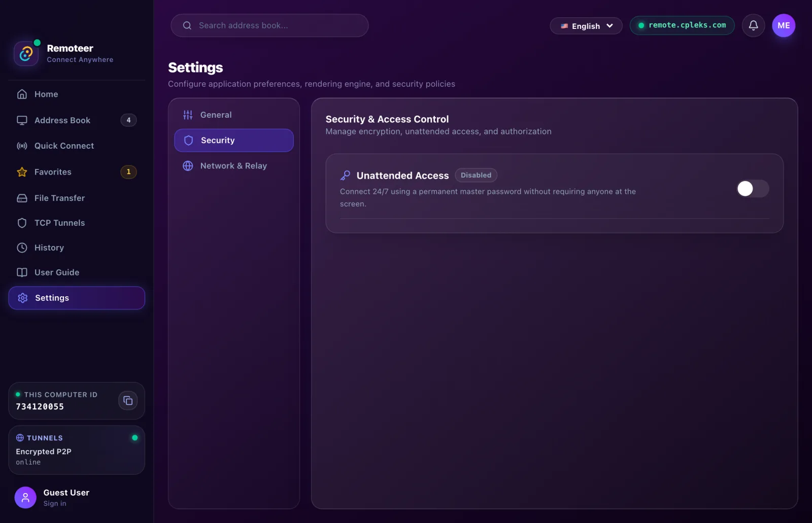Click the User Guide book icon
812x523 pixels.
22,272
